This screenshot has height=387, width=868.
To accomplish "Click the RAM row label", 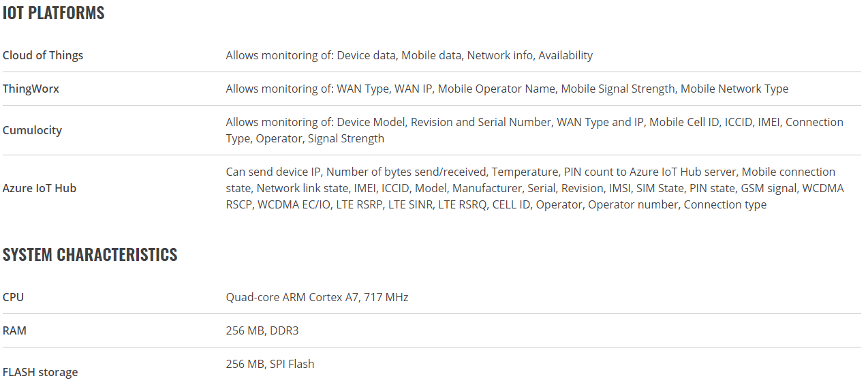I will (x=14, y=330).
